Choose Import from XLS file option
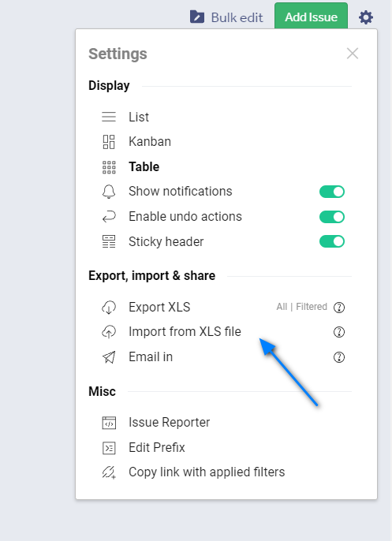Screen dimensions: 392x541 tap(185, 331)
